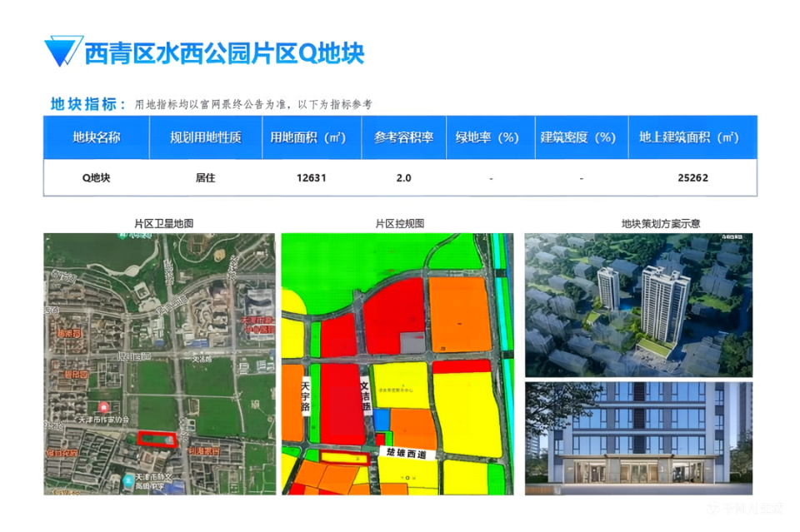Open the colored zoning plan image
The image size is (800, 532).
[397, 364]
